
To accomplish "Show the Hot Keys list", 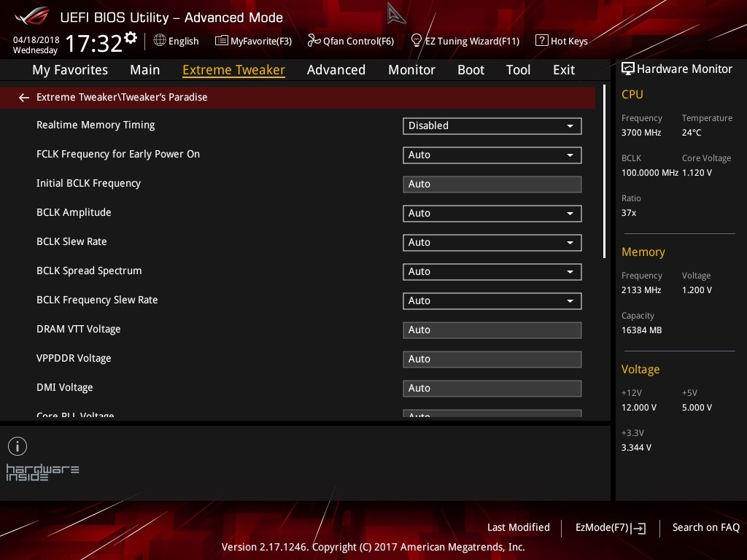I will pos(562,41).
